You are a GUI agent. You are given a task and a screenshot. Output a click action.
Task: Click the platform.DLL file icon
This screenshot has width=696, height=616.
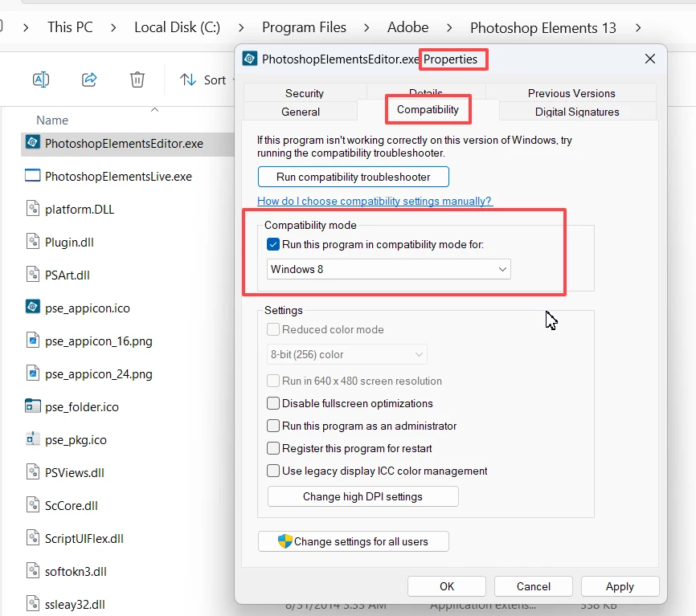pos(33,209)
